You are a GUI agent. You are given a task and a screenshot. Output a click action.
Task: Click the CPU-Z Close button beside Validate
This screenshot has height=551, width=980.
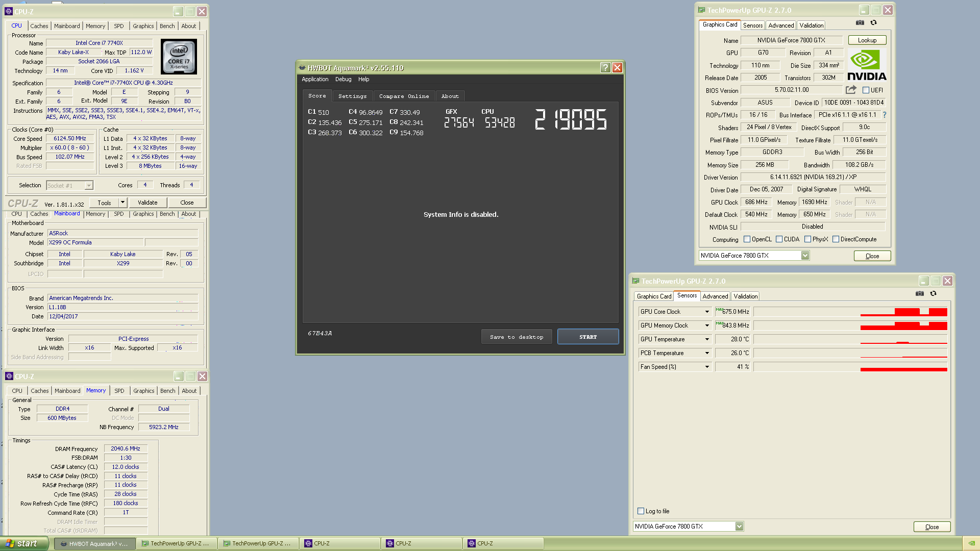pyautogui.click(x=187, y=203)
